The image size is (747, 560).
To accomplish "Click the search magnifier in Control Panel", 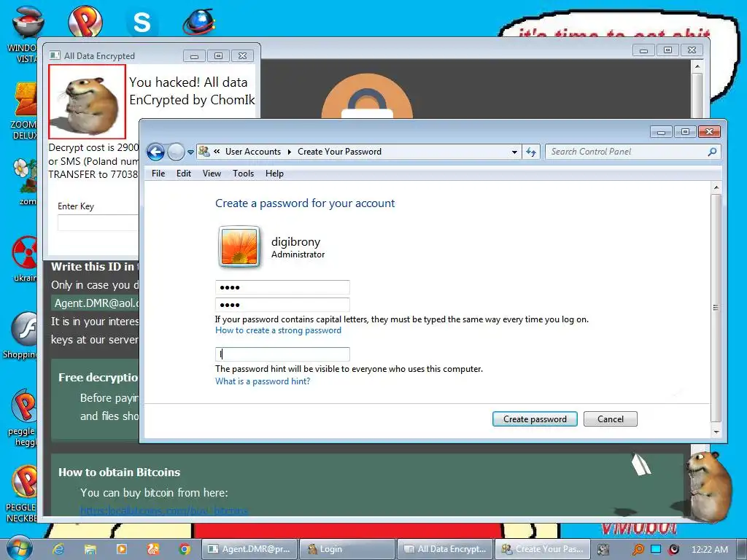I will click(712, 152).
